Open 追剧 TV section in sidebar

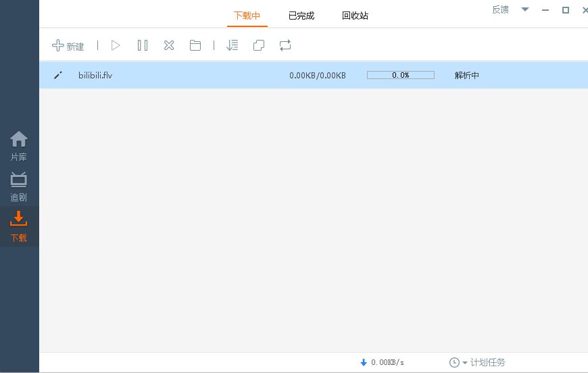click(x=19, y=186)
